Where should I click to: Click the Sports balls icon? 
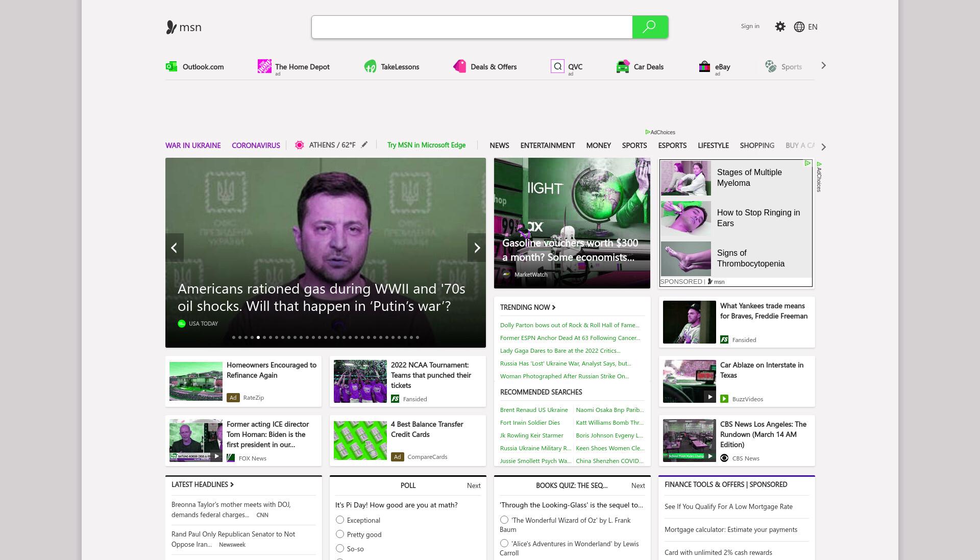(771, 66)
